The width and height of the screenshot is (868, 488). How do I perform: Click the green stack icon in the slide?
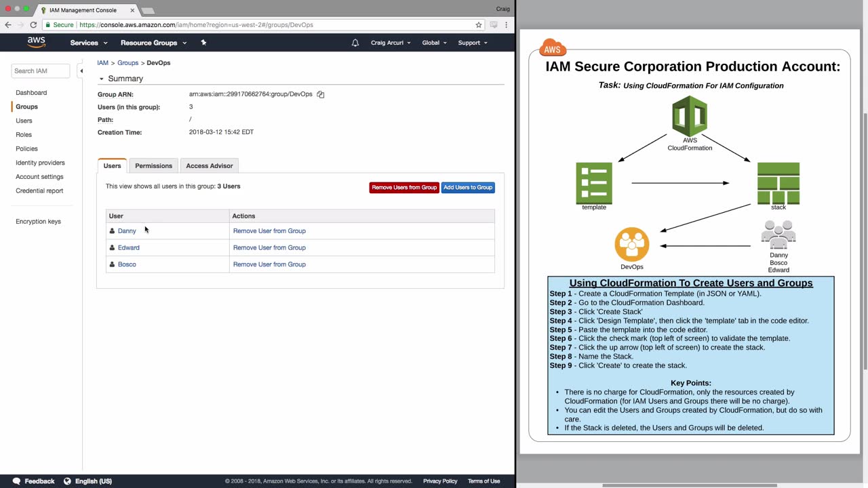[778, 183]
